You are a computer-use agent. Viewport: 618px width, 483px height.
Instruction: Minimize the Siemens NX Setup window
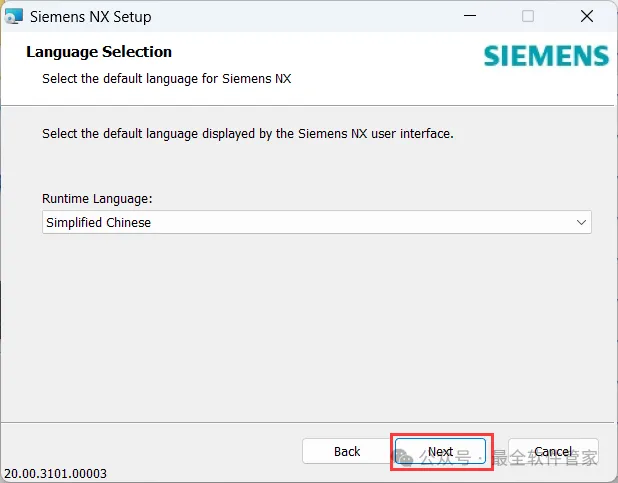(x=470, y=16)
